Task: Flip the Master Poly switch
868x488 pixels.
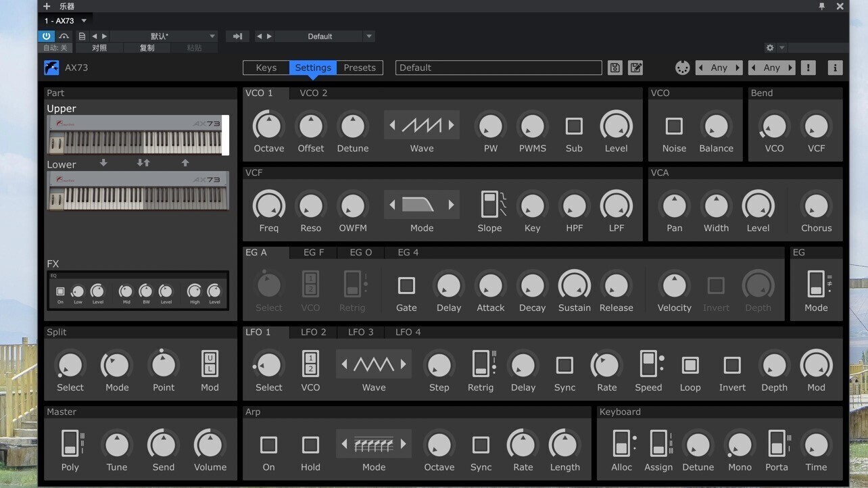Action: coord(70,444)
